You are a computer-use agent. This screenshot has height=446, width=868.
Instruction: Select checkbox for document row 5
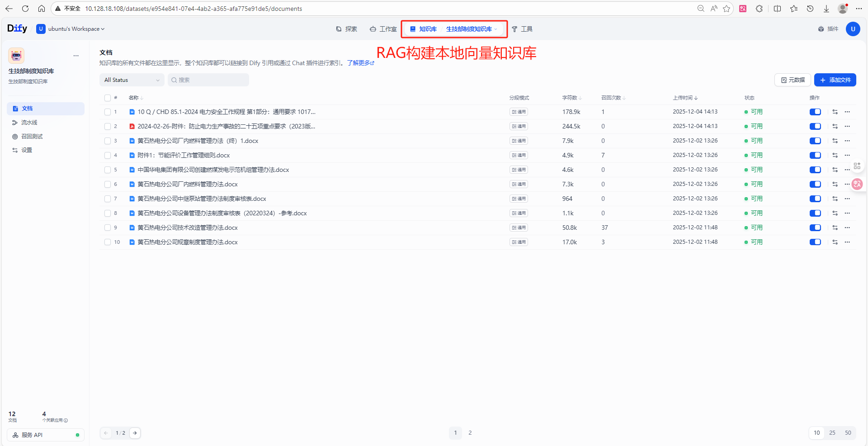click(x=108, y=170)
